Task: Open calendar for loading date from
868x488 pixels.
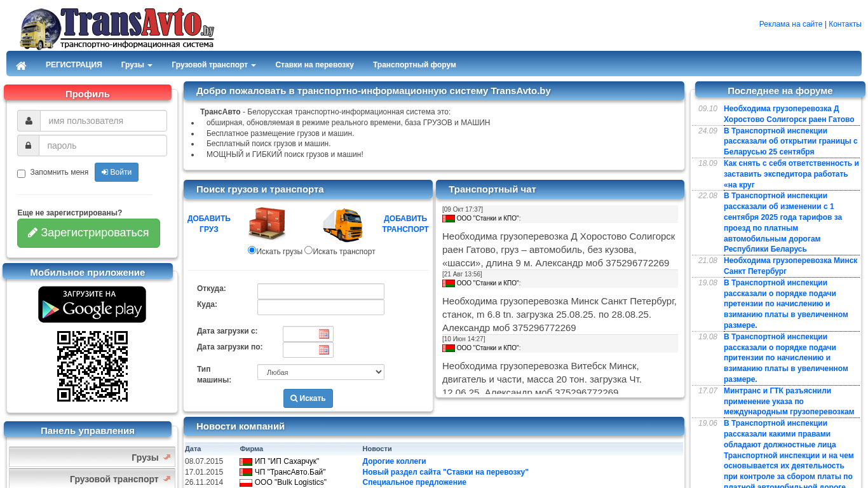Action: pos(324,334)
